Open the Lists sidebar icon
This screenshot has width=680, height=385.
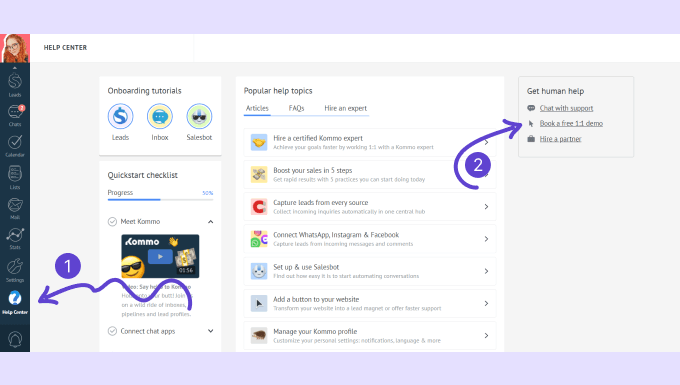[15, 177]
